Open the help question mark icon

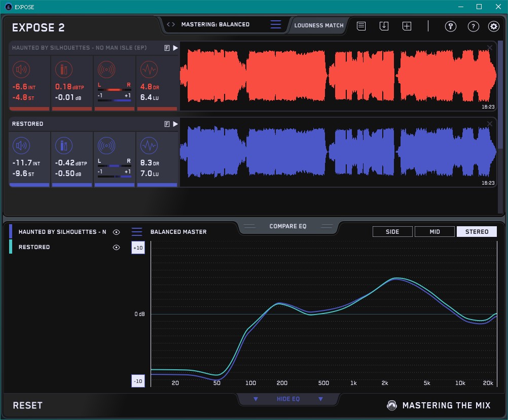click(473, 26)
